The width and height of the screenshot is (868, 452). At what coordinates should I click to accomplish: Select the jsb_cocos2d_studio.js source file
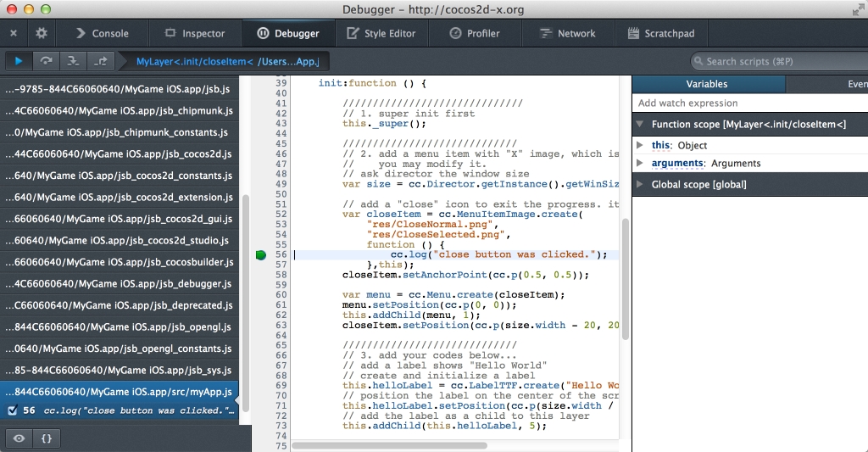[x=119, y=240]
